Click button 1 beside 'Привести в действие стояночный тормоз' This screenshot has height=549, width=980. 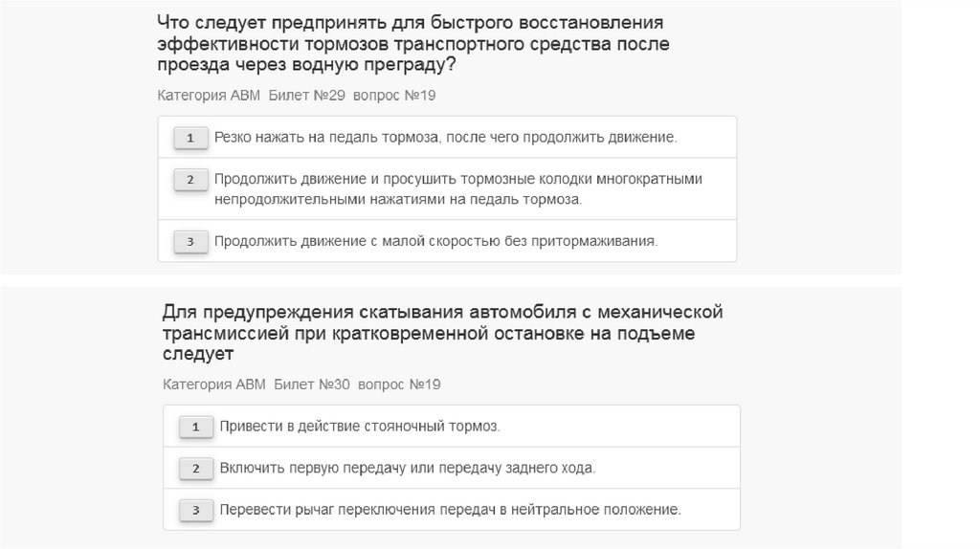[196, 427]
